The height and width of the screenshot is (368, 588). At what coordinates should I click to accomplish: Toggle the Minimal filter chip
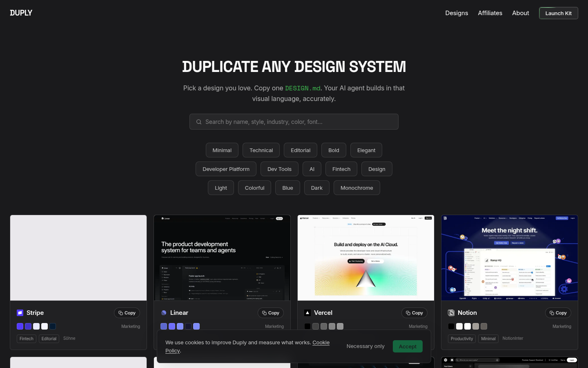pos(222,150)
